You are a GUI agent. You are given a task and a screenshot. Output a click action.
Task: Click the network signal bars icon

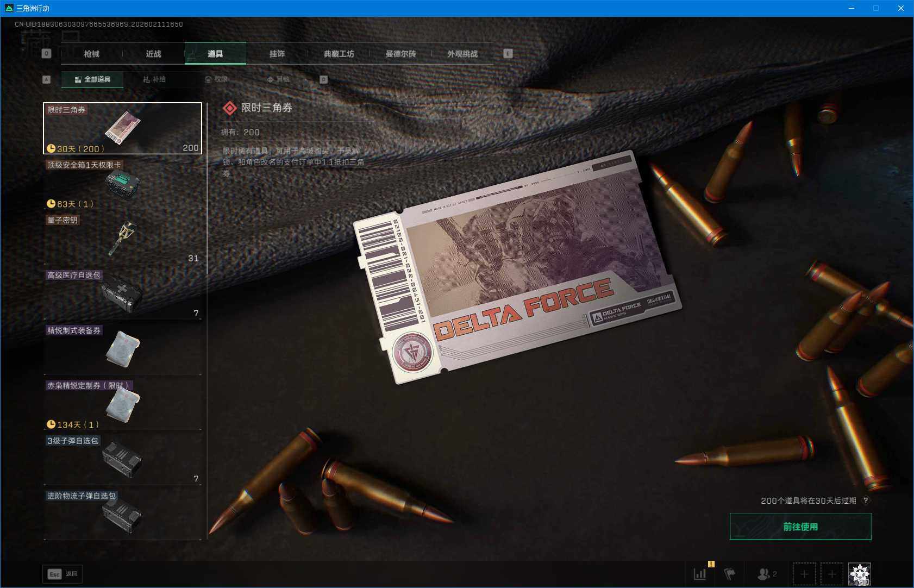(700, 573)
